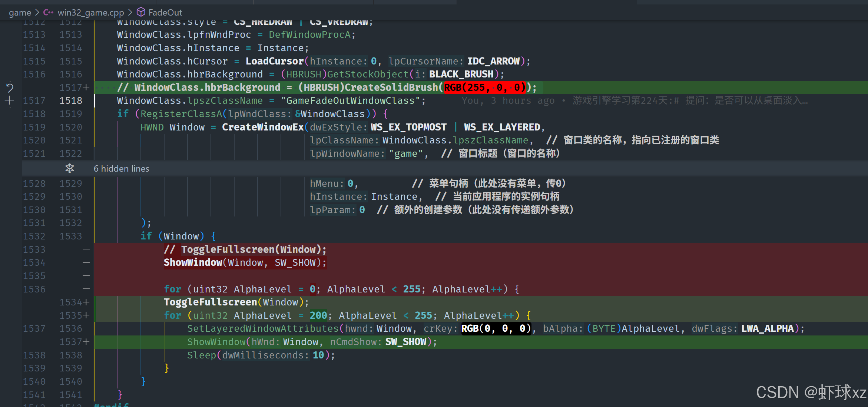868x407 pixels.
Task: Click the CreateWindowEx function call
Action: coord(262,127)
